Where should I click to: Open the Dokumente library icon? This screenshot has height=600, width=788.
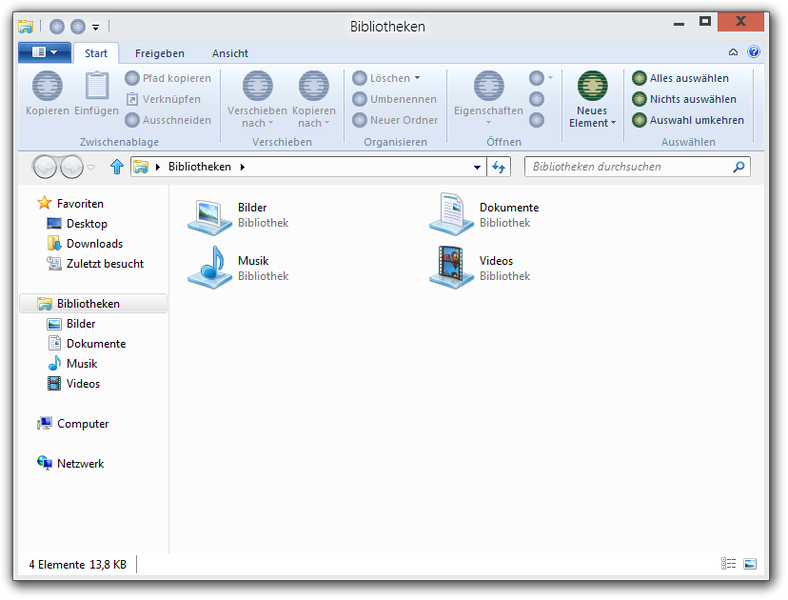click(452, 215)
